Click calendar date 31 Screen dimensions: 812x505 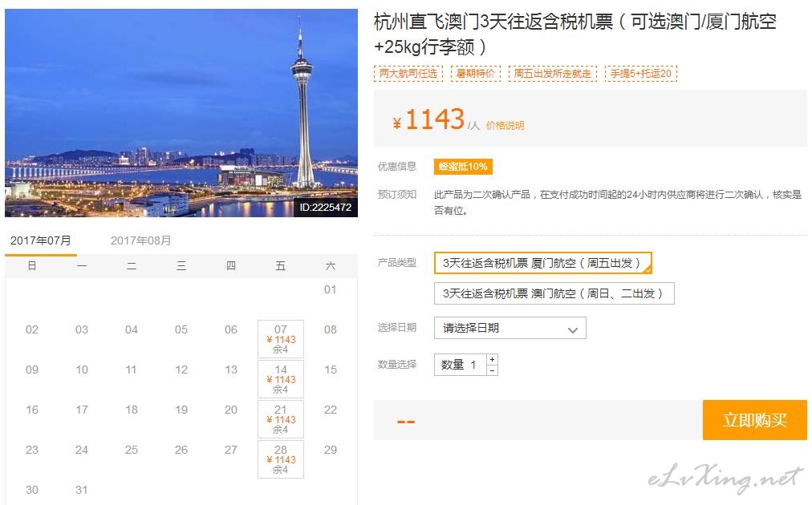click(82, 490)
